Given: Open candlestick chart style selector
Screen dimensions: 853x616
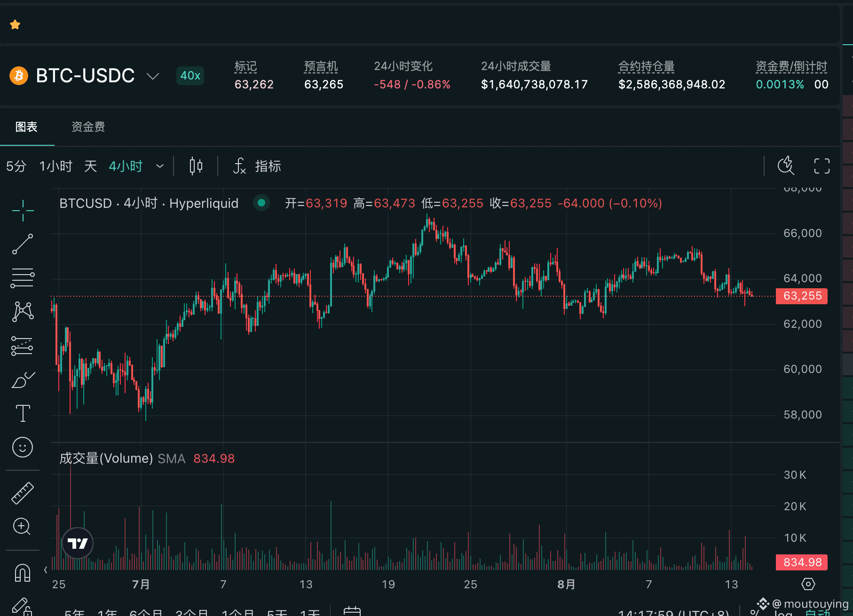Looking at the screenshot, I should point(196,166).
